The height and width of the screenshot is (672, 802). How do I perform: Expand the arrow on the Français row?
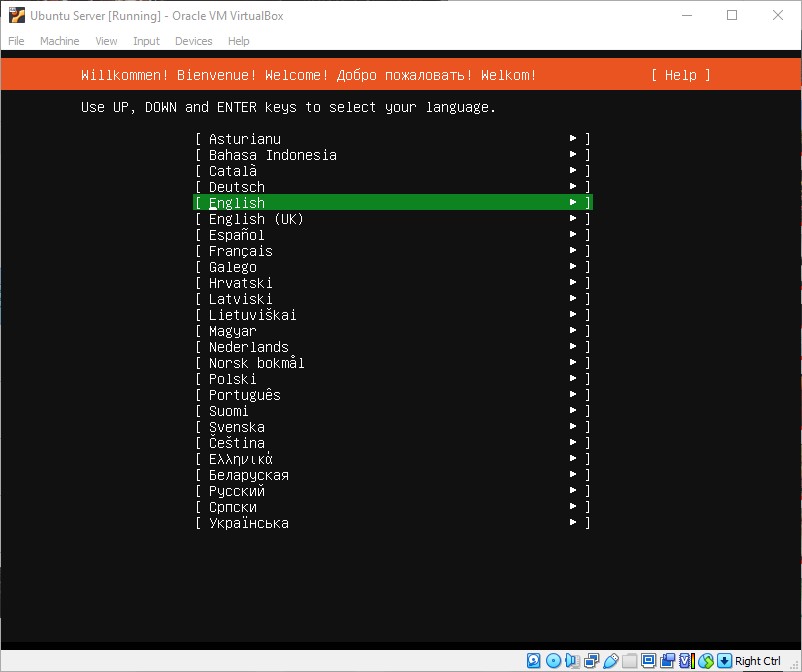[x=573, y=250]
